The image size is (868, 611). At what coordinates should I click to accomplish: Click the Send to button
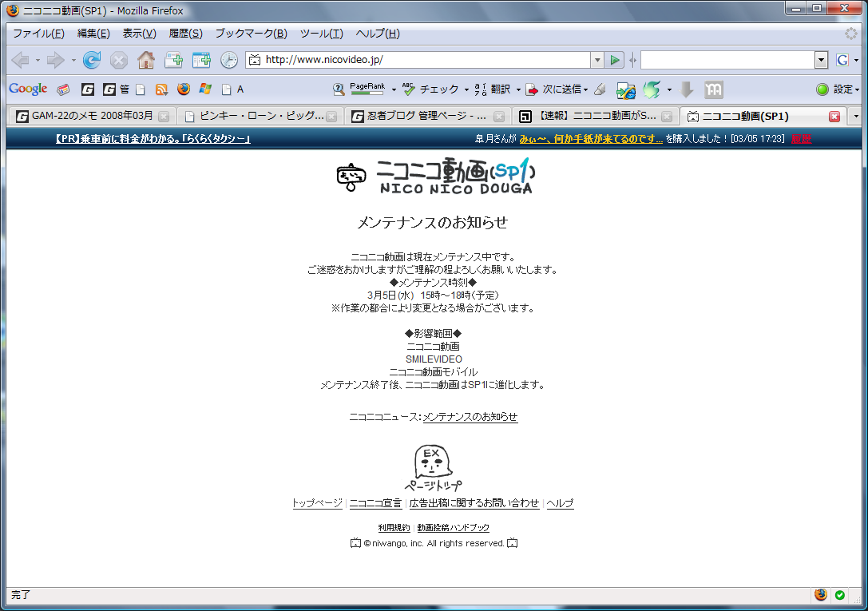[x=553, y=89]
